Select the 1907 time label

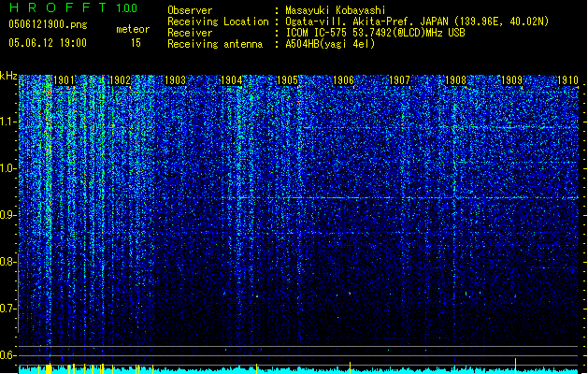click(399, 80)
